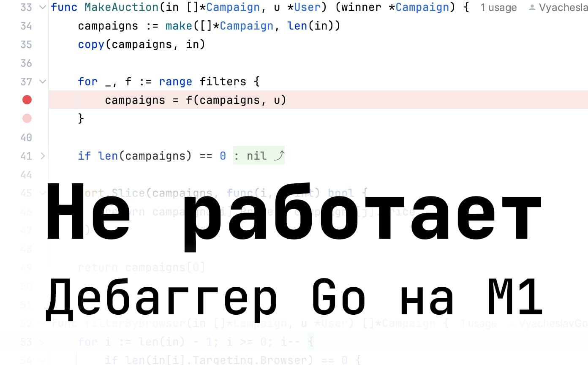Click the 'filters' identifier in the for loop
This screenshot has height=365, width=588.
pos(223,82)
